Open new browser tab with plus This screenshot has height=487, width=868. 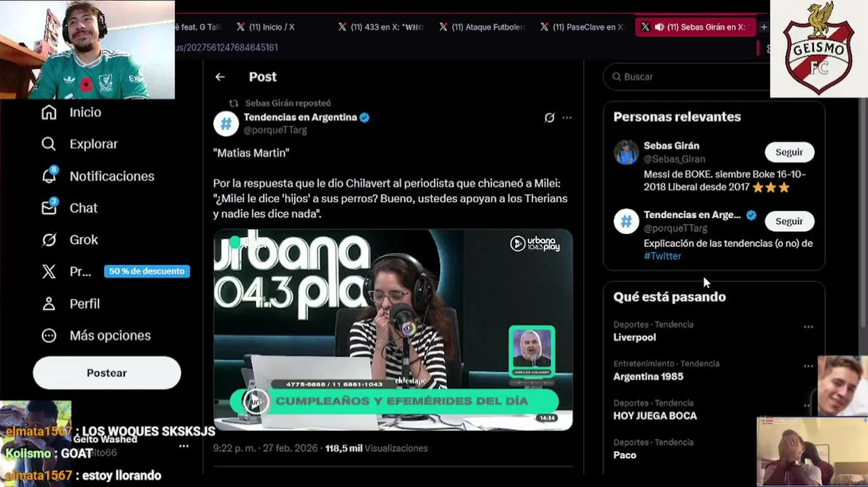763,27
